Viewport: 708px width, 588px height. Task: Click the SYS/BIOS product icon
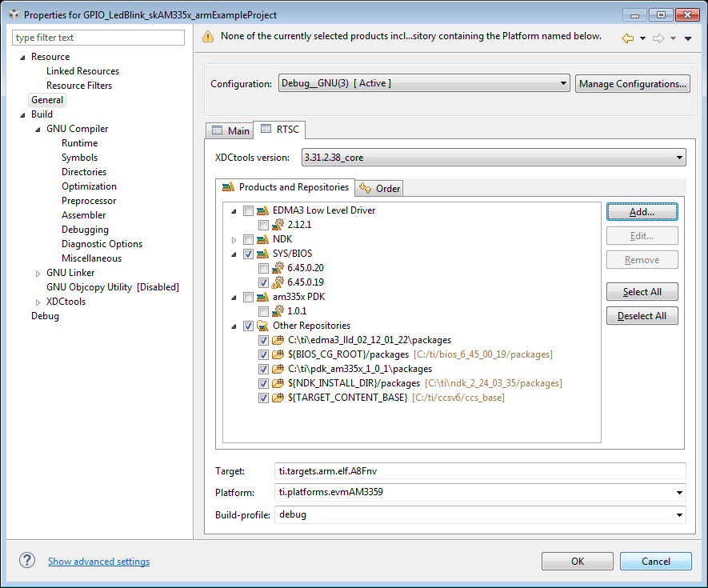(x=262, y=254)
